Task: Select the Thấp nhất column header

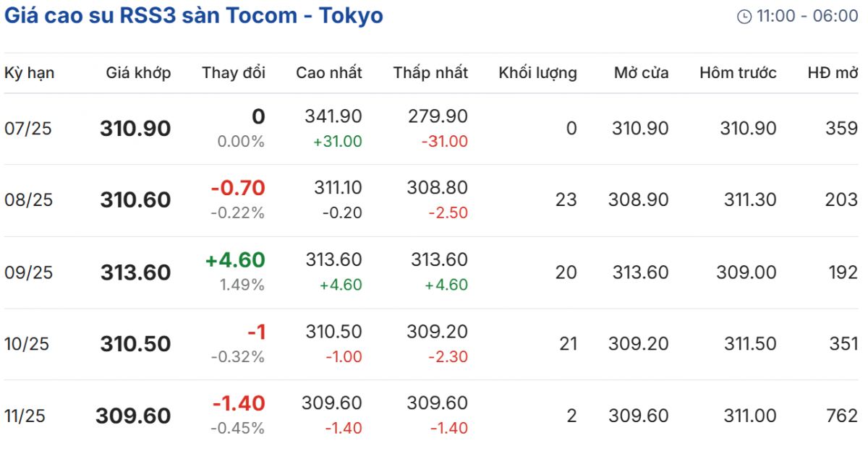Action: (430, 72)
